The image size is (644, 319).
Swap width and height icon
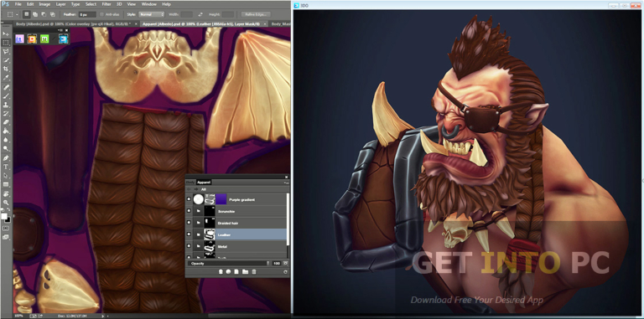coord(201,14)
